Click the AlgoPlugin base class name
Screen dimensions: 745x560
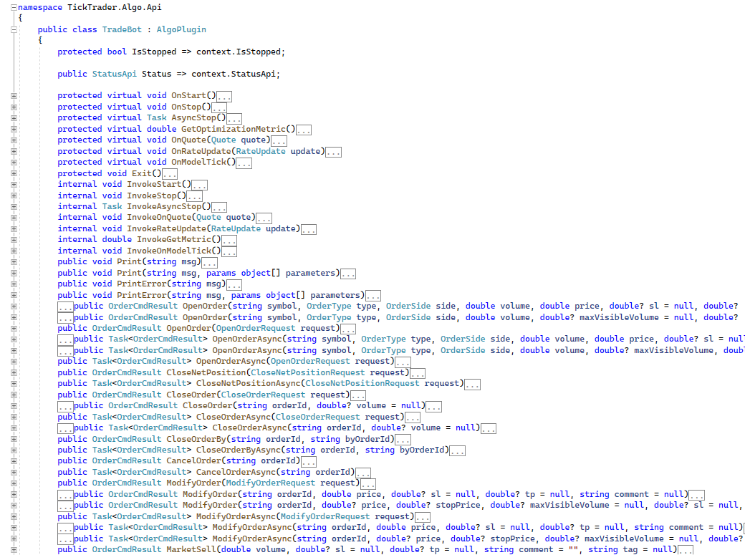click(x=181, y=29)
